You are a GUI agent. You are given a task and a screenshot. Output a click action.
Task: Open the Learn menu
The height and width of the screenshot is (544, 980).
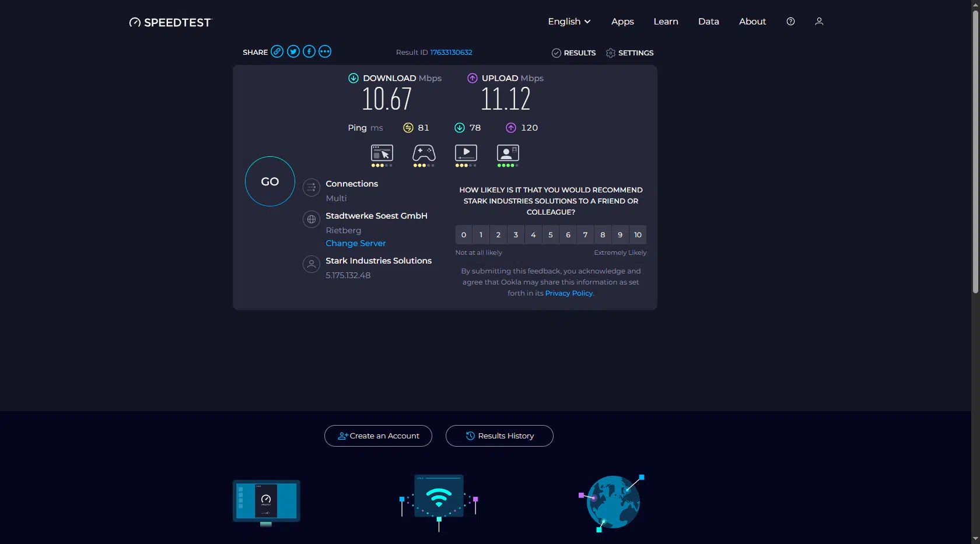pyautogui.click(x=666, y=22)
